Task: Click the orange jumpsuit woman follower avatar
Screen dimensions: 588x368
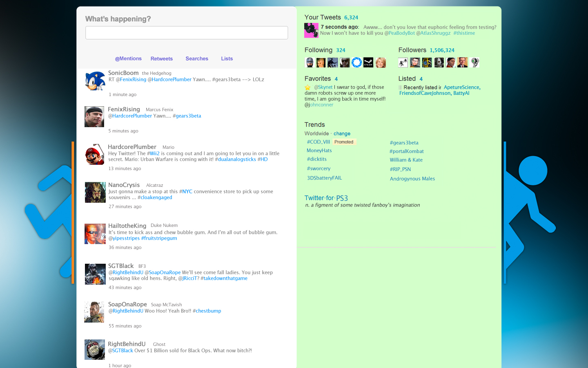Action: point(451,63)
